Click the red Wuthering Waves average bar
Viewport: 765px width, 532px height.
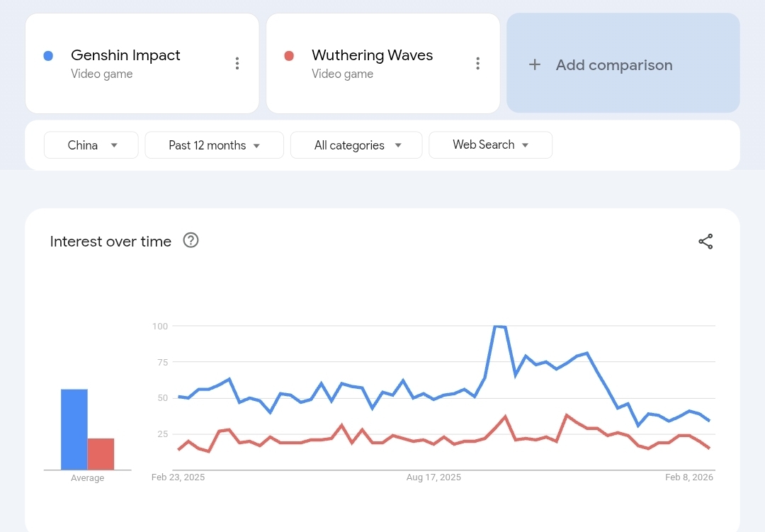[101, 454]
